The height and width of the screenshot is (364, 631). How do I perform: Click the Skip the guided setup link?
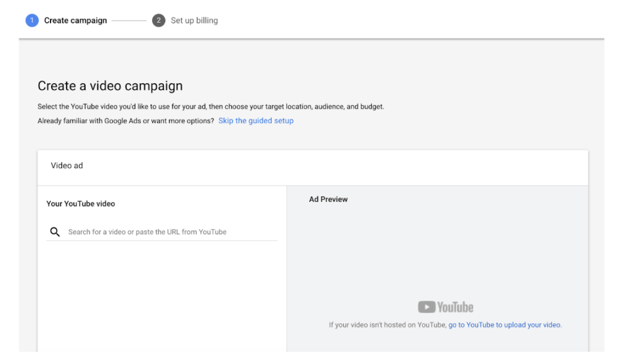[x=256, y=121]
